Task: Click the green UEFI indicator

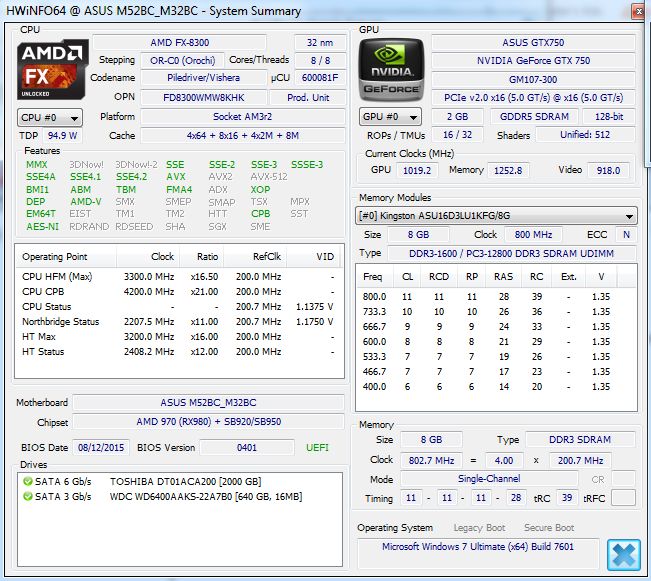Action: (x=317, y=448)
